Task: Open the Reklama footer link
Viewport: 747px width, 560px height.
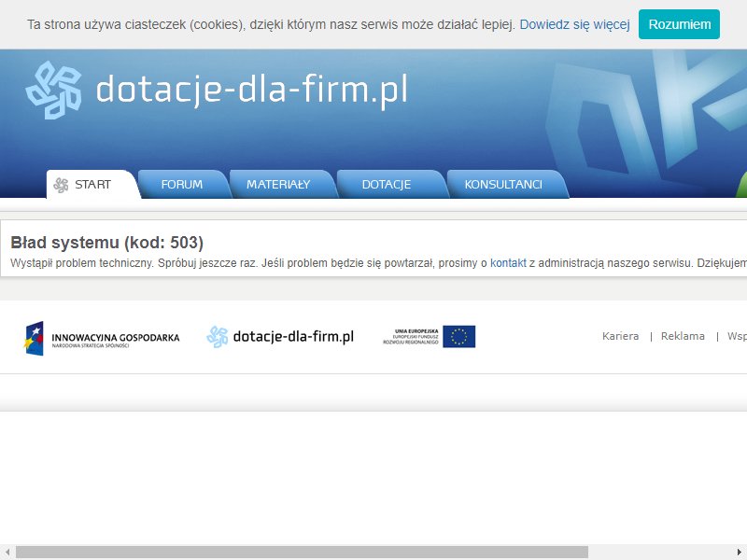Action: [x=683, y=336]
